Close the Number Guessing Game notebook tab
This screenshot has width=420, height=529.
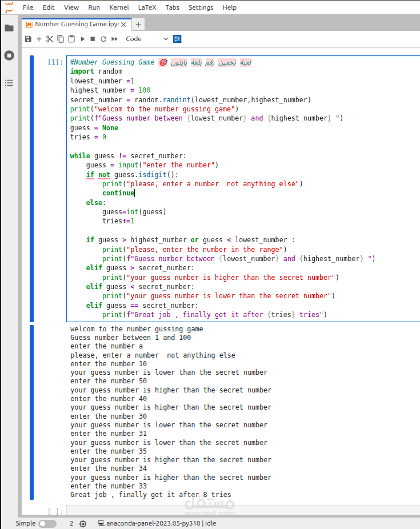coord(123,25)
